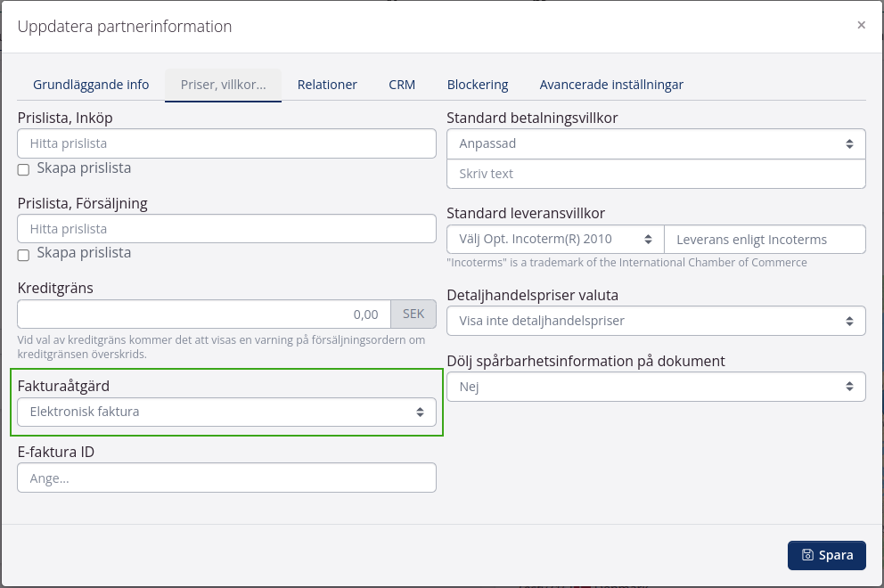The width and height of the screenshot is (884, 588).
Task: Expand the Incoterm(R) 2010 selector
Action: 555,240
